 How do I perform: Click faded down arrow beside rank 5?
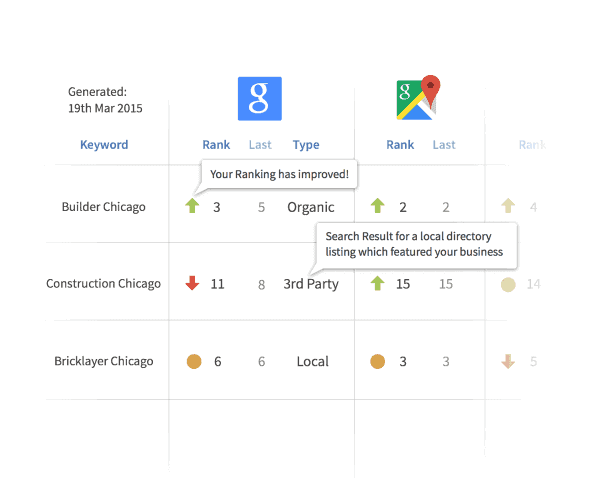click(508, 361)
